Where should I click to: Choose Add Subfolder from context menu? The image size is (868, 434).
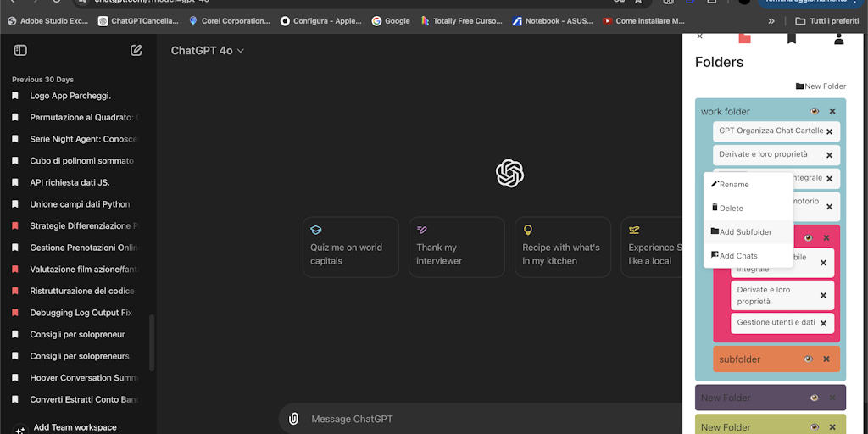[x=748, y=232]
